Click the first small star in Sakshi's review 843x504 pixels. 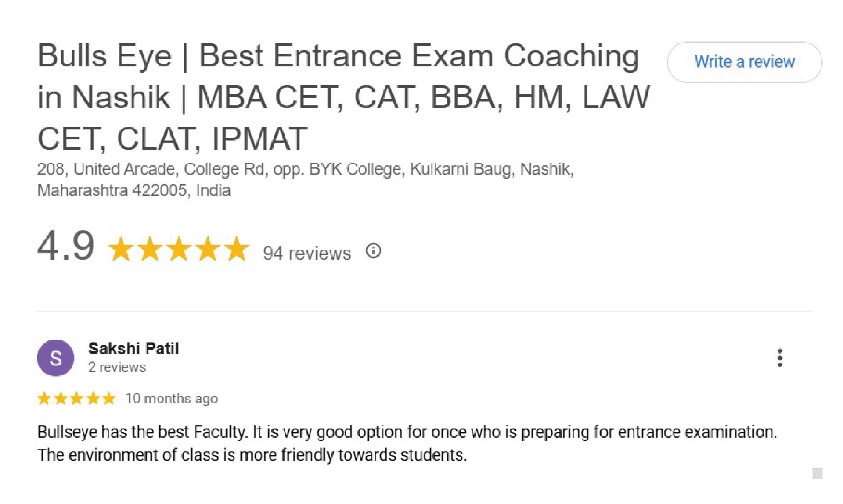click(x=44, y=398)
